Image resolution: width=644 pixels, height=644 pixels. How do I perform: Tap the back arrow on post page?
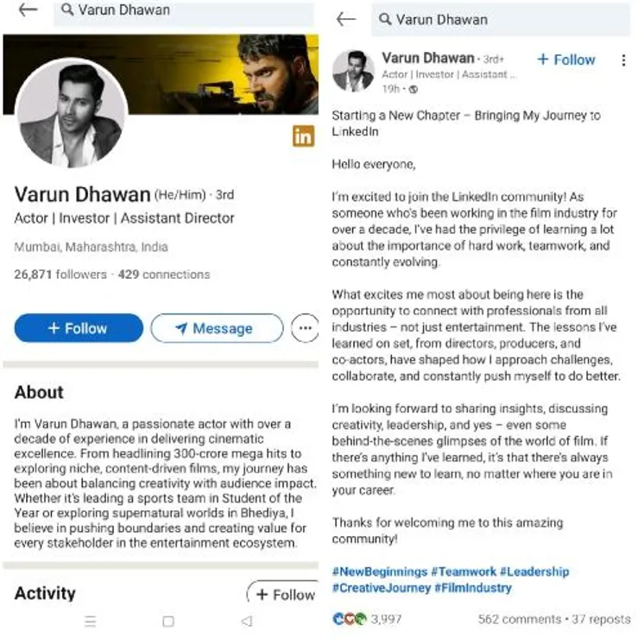[x=346, y=19]
